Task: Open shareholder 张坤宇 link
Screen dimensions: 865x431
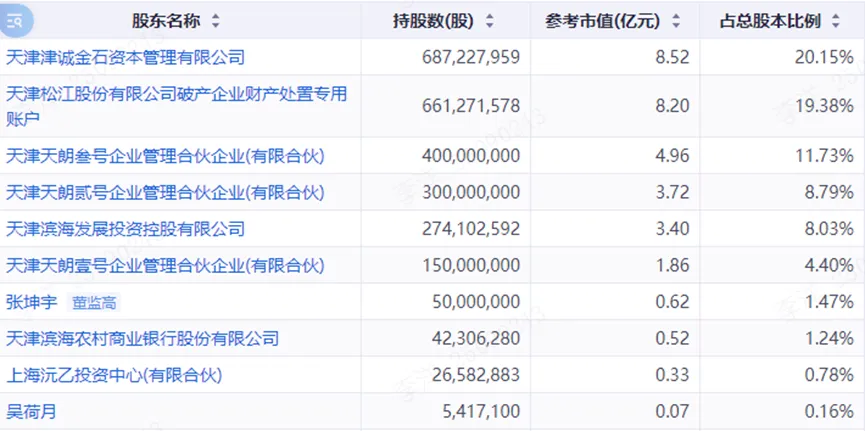Action: 31,302
